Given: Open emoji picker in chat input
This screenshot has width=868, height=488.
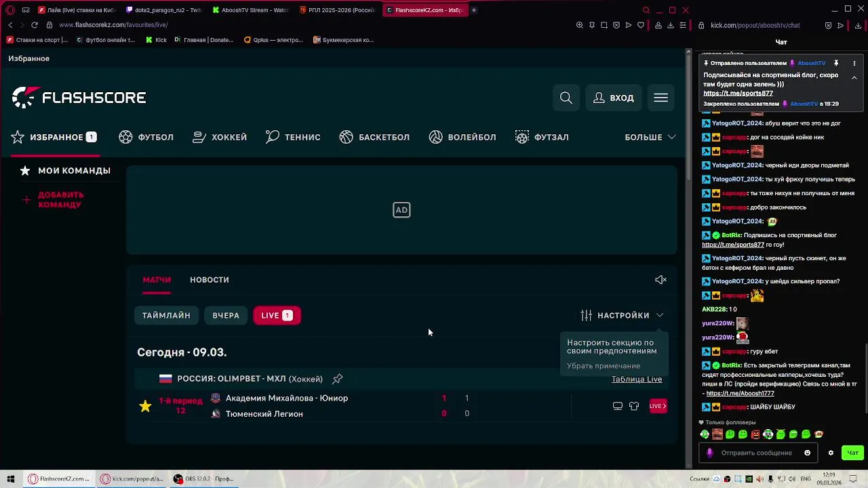Looking at the screenshot, I should (x=807, y=453).
